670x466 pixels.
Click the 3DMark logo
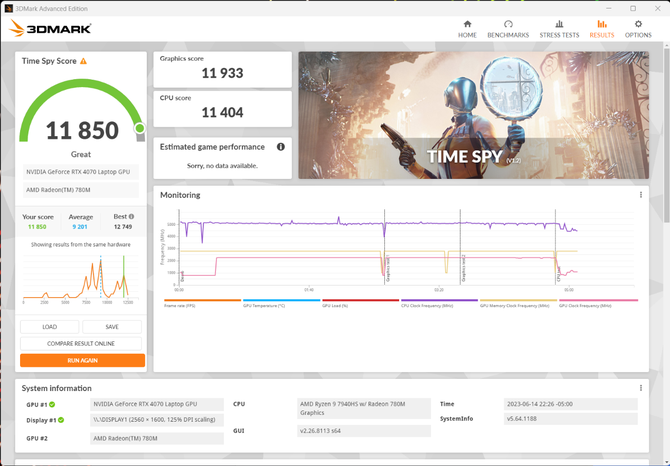(x=50, y=29)
